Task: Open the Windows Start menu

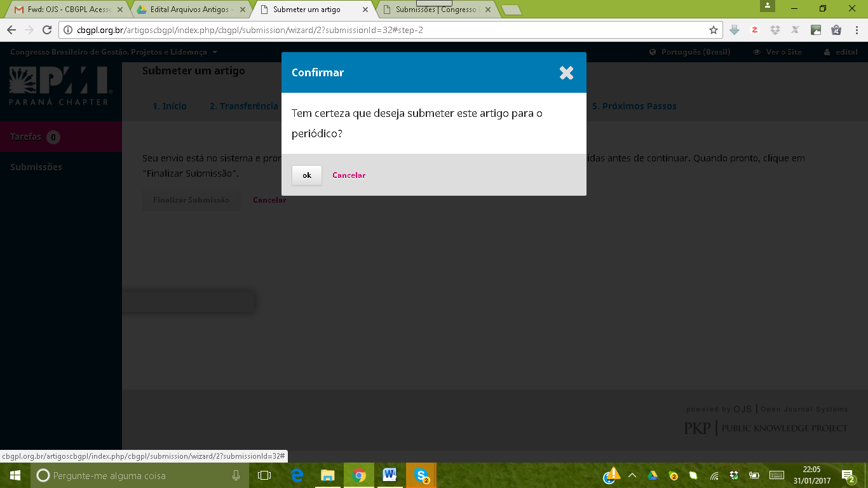Action: [x=15, y=475]
